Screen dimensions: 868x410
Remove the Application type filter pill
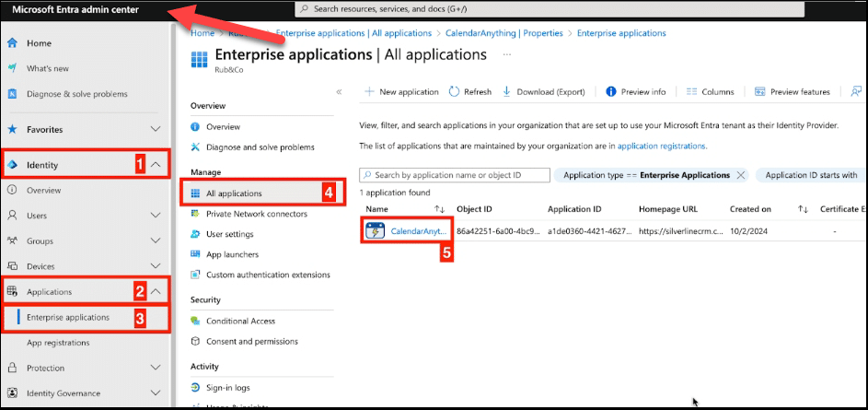tap(741, 175)
